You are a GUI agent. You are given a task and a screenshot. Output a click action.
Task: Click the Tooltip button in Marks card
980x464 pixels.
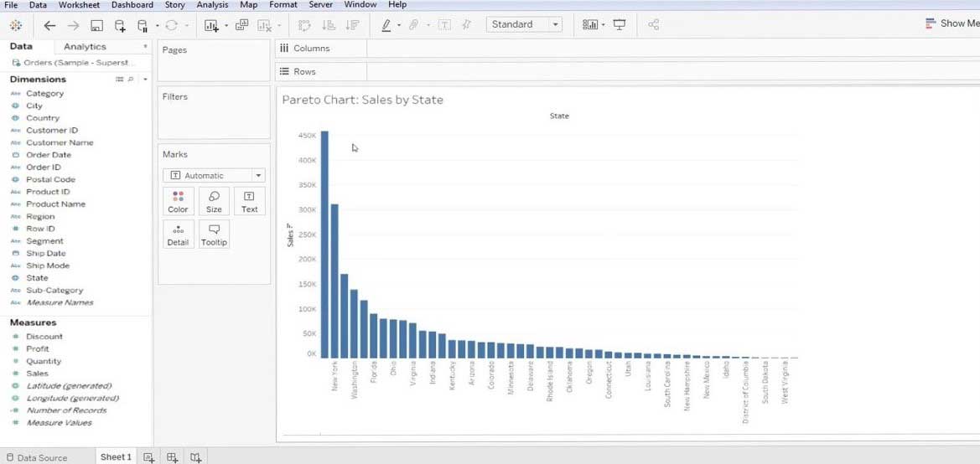point(214,235)
